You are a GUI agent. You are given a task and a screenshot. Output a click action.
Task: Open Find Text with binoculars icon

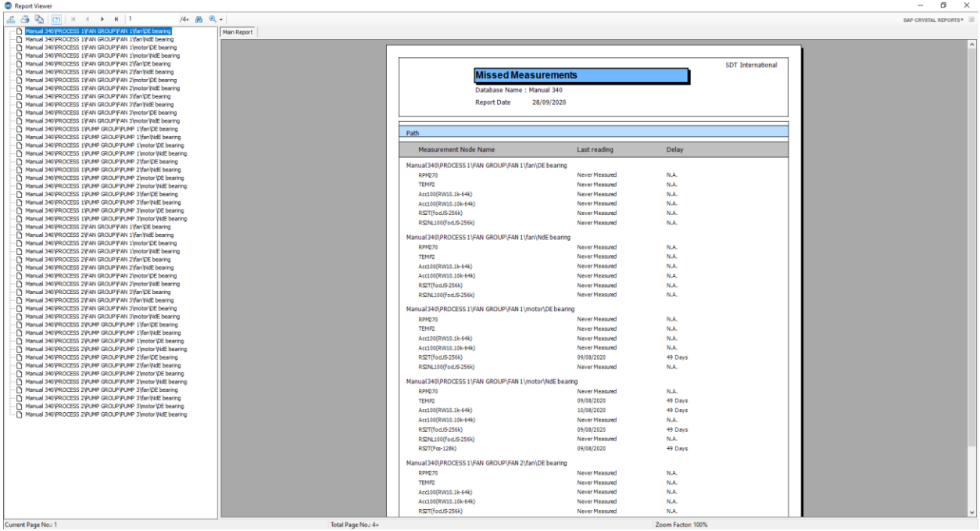click(199, 18)
